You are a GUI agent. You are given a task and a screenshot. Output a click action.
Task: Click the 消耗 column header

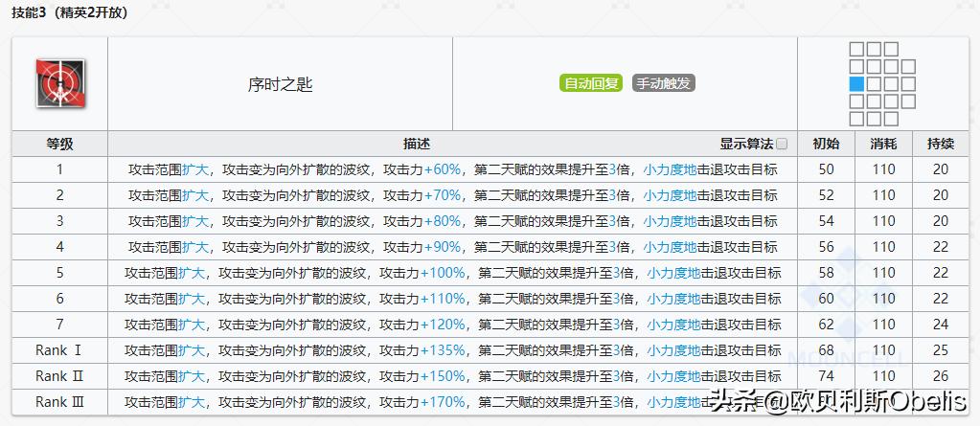click(x=884, y=145)
